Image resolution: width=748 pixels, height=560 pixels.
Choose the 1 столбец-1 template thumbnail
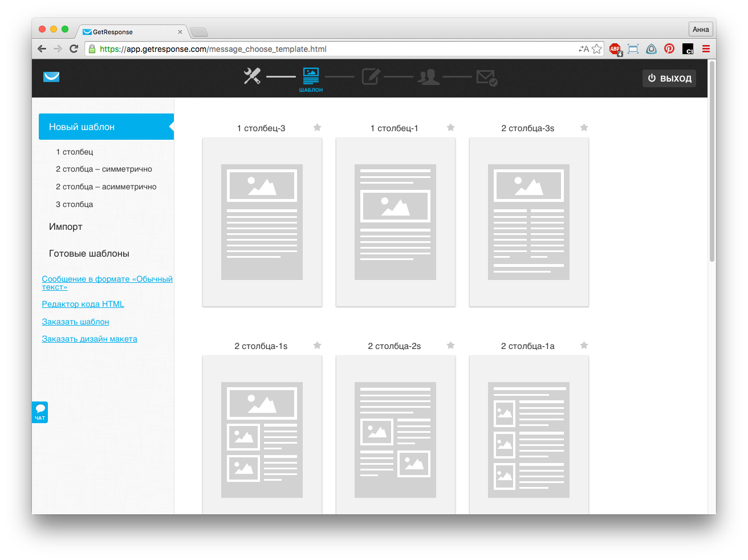point(395,222)
